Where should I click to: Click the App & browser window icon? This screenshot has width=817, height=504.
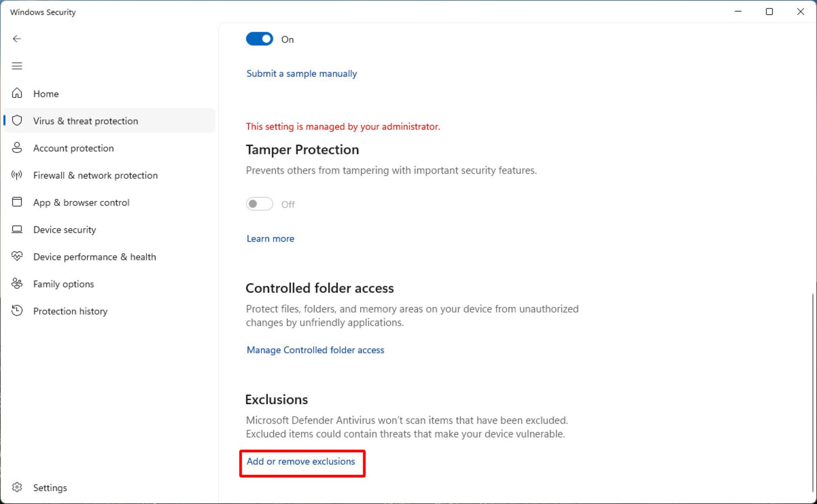[x=17, y=202]
